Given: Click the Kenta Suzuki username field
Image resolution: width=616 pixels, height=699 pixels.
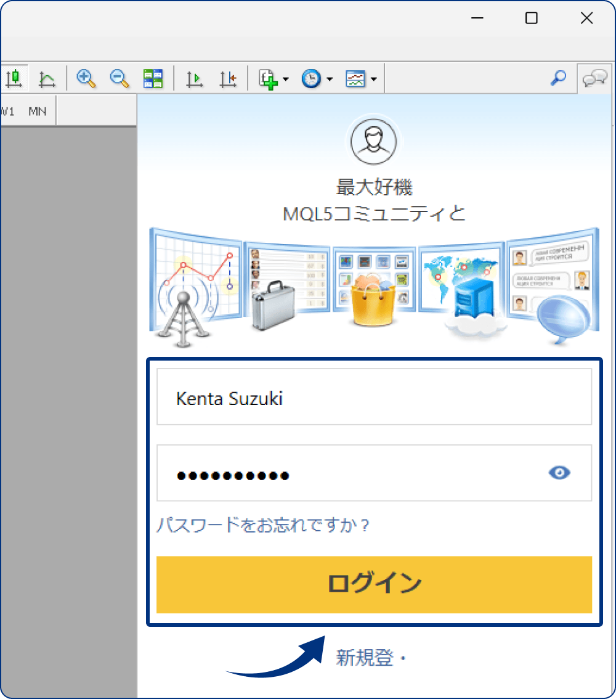Looking at the screenshot, I should (x=374, y=398).
